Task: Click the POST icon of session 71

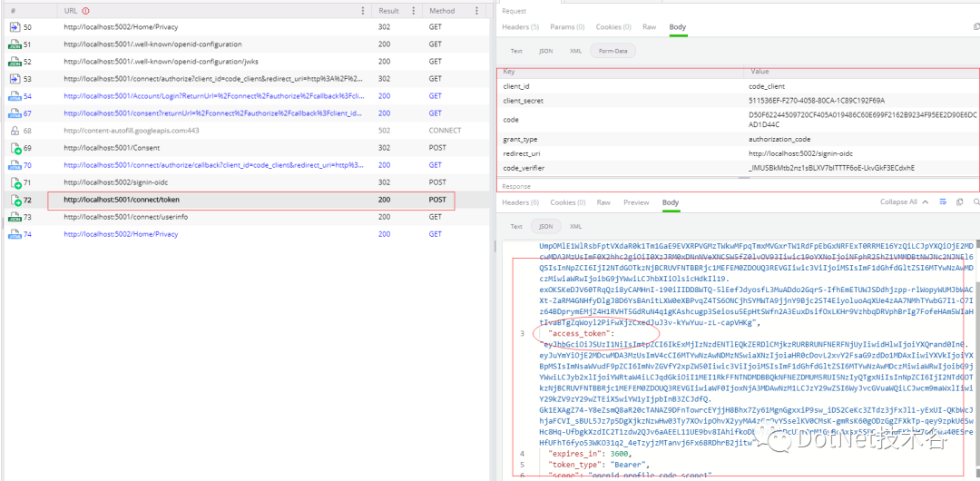Action: click(x=15, y=182)
